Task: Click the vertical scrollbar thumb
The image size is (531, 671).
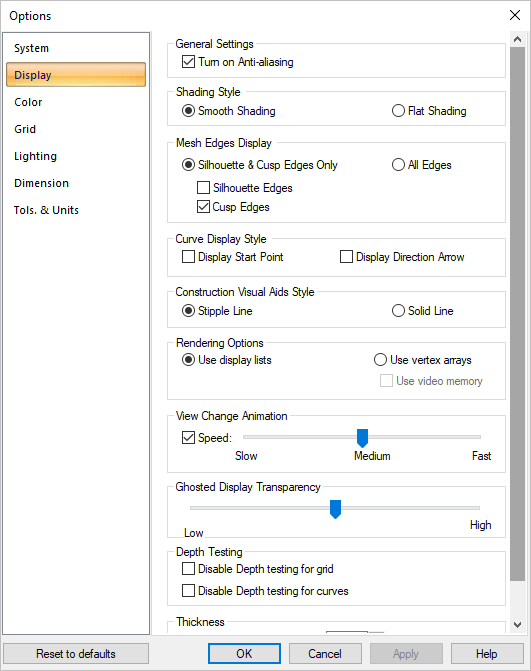Action: point(517,314)
